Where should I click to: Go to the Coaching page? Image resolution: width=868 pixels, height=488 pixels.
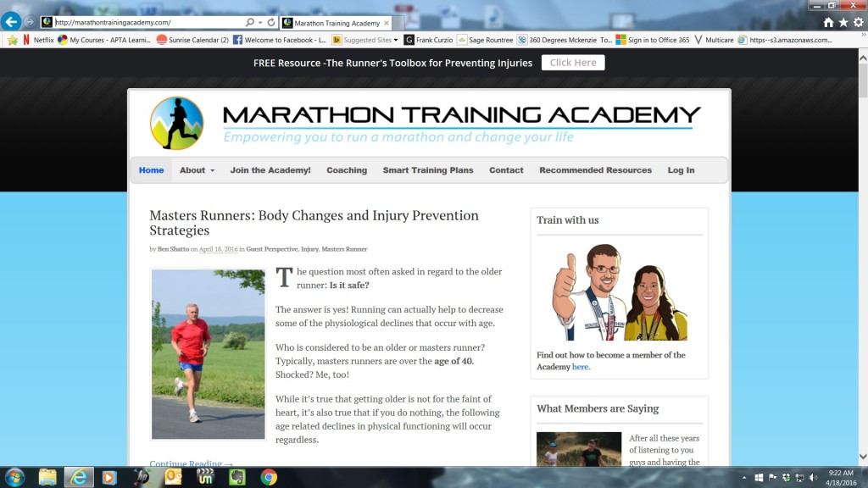347,169
